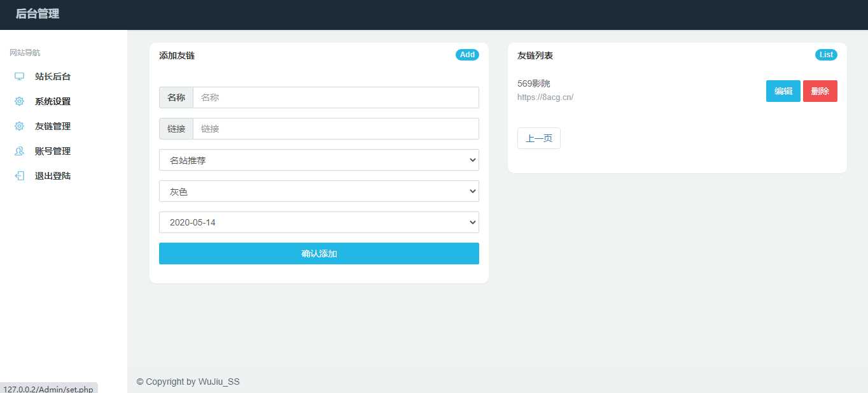The width and height of the screenshot is (868, 393).
Task: Click the 编辑 button for 569影院
Action: coord(783,90)
